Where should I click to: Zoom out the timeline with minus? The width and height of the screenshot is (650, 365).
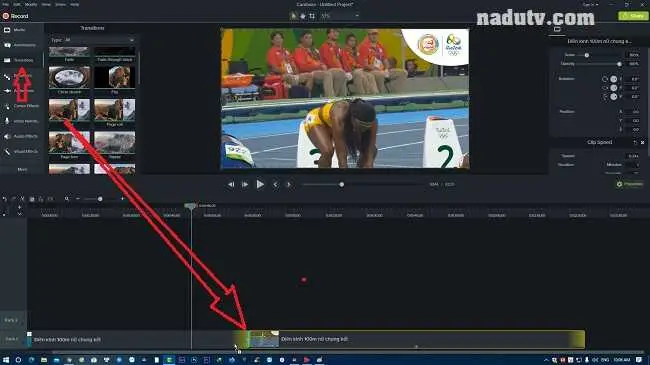78,199
